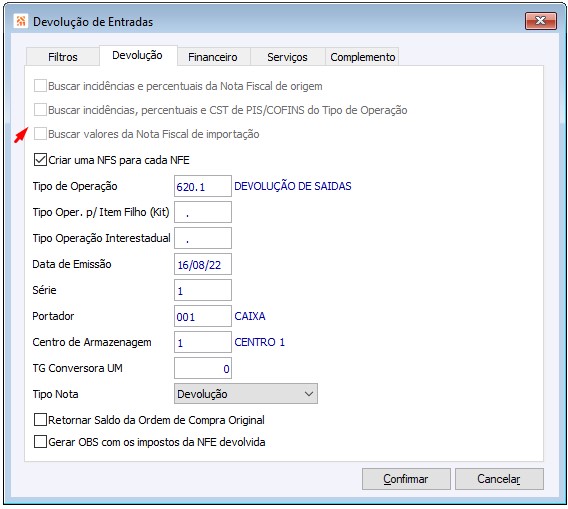Click the 'CAIXA' portador description

[x=250, y=316]
